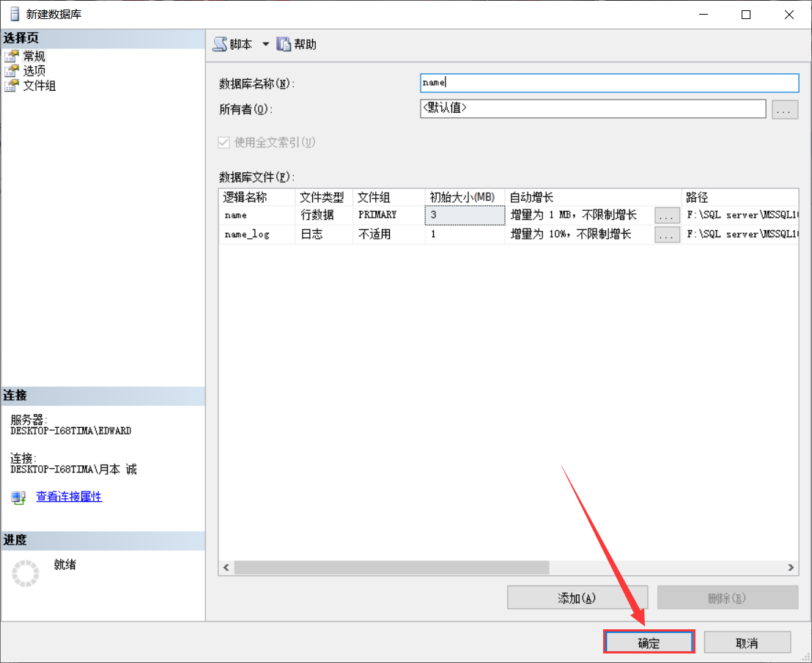
Task: Close the 新建数据库 window
Action: point(789,15)
